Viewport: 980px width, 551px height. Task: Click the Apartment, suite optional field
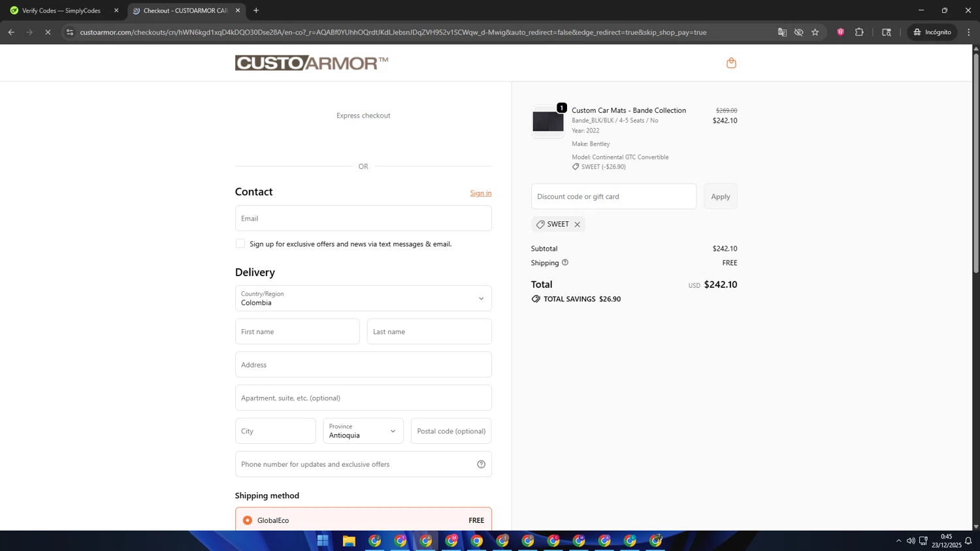(363, 398)
